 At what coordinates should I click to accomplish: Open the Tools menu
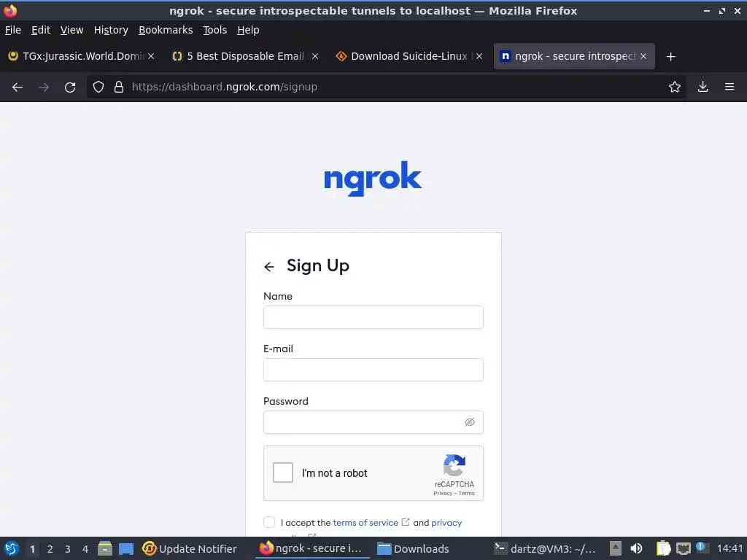click(x=215, y=30)
